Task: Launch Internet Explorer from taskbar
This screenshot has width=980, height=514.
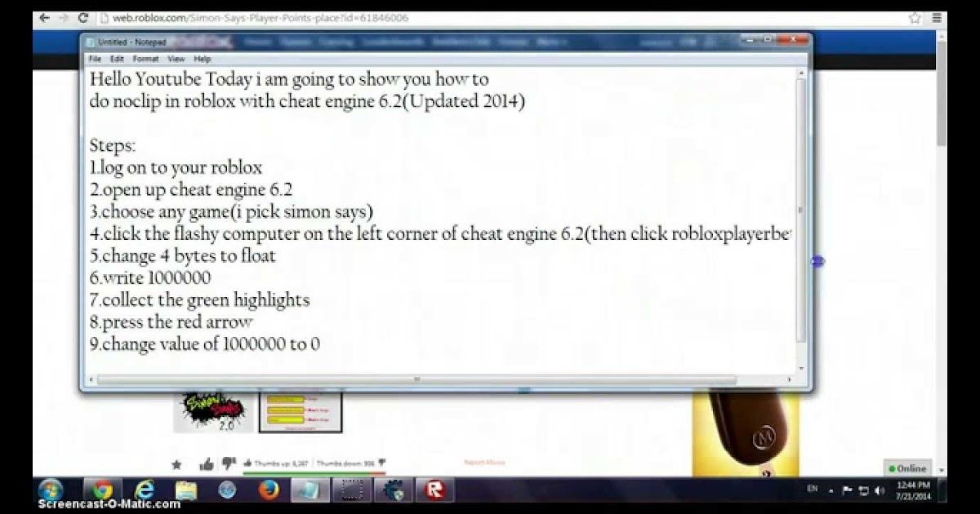Action: tap(145, 490)
